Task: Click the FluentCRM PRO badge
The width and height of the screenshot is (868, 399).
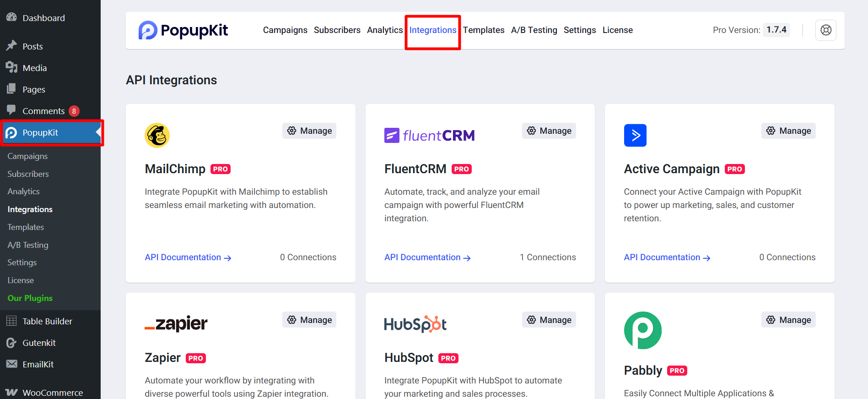Action: tap(462, 169)
